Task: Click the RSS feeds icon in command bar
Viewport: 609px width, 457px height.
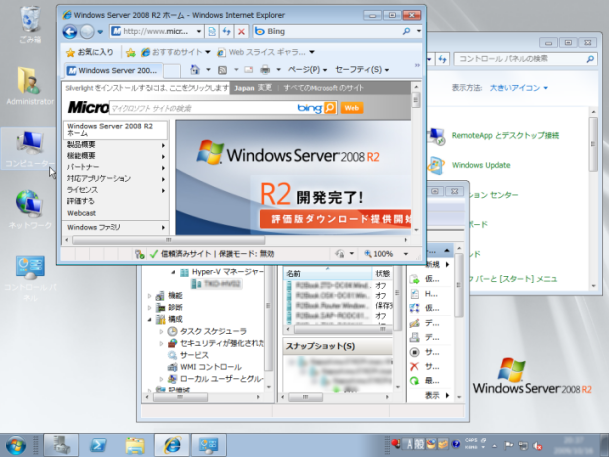Action: tap(223, 70)
